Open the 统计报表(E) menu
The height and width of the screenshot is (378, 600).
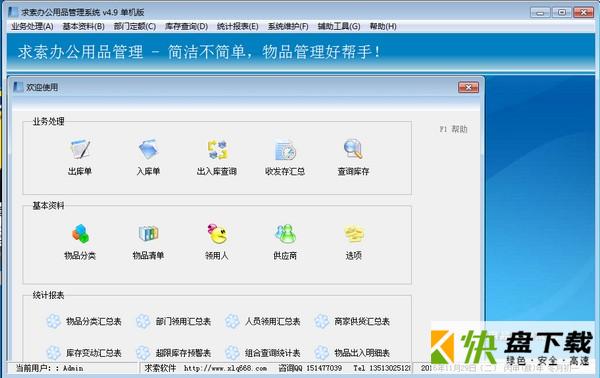coord(238,26)
